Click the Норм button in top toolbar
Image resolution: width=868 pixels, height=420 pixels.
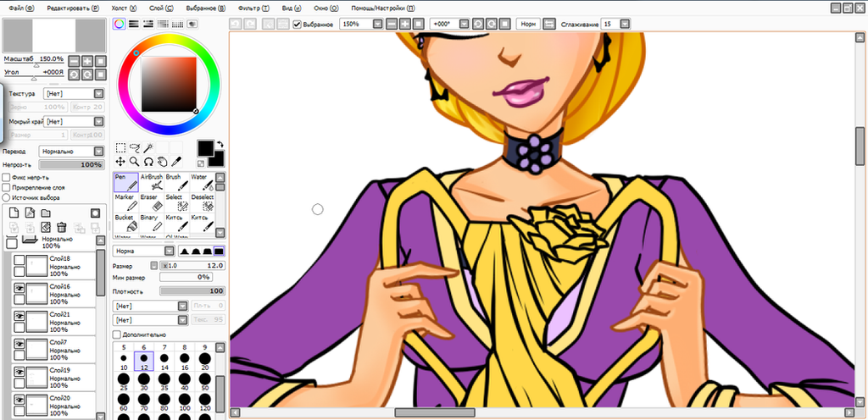527,25
